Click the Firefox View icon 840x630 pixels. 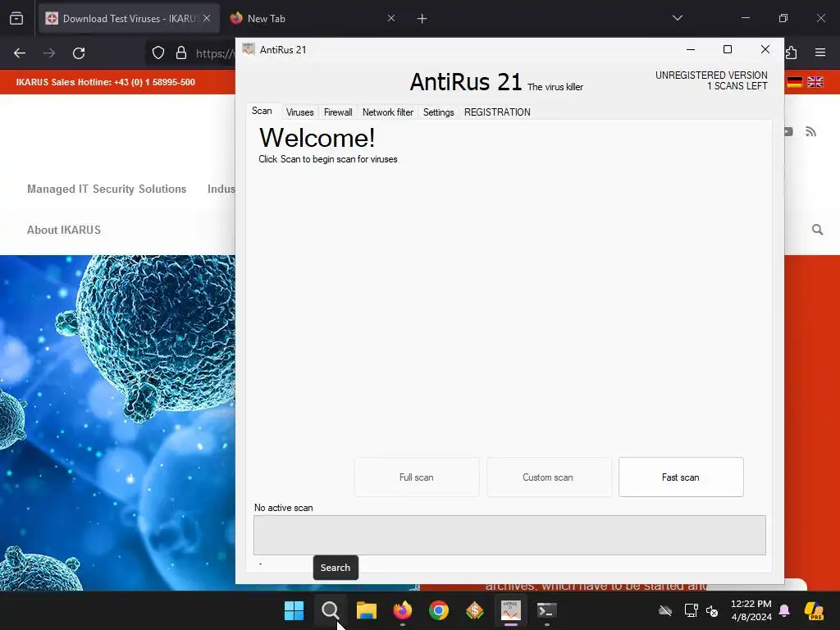pyautogui.click(x=16, y=19)
